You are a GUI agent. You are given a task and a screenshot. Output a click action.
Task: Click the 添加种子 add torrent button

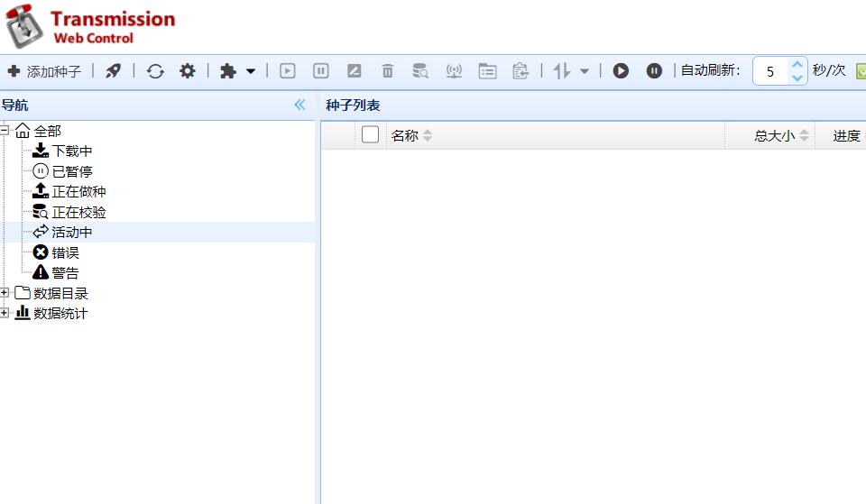point(44,71)
